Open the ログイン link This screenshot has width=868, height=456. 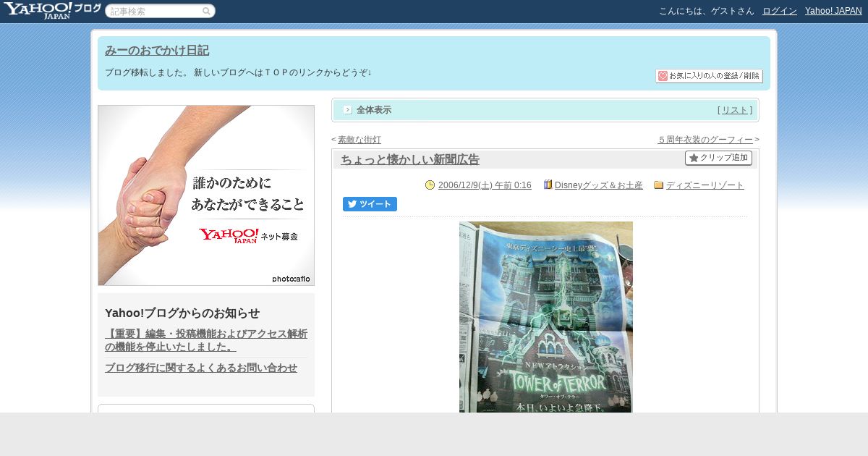[x=780, y=11]
